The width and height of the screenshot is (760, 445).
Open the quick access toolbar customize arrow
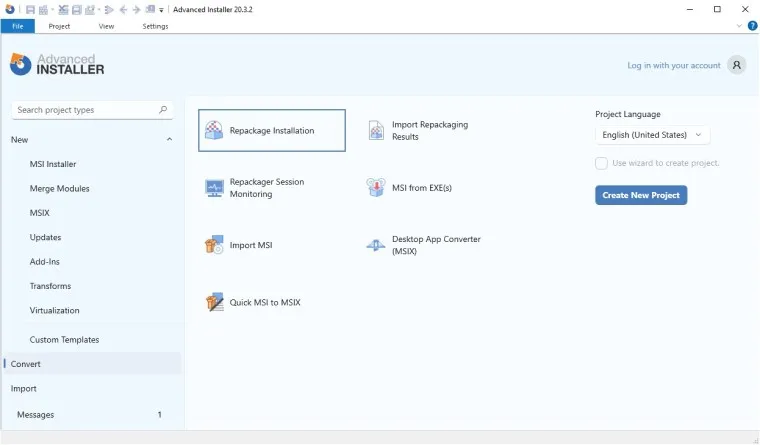161,10
